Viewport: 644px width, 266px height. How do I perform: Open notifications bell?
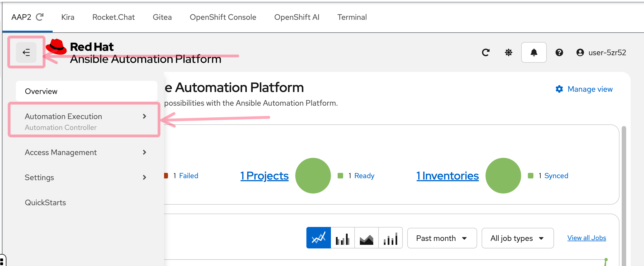click(x=534, y=52)
